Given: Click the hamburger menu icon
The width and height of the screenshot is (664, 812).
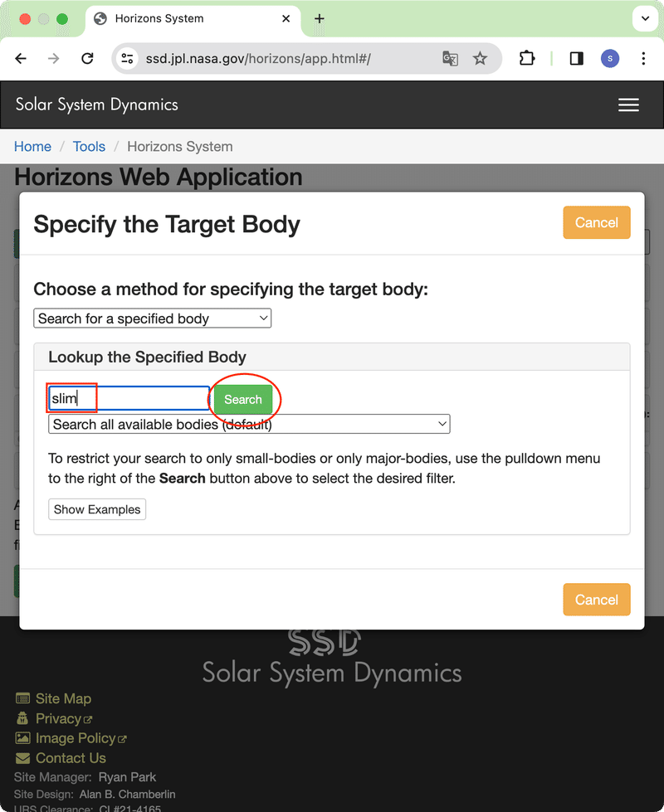Looking at the screenshot, I should [628, 105].
